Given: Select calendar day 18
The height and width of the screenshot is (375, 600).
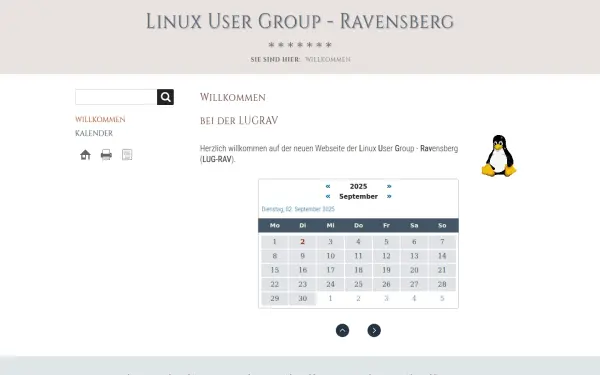Looking at the screenshot, I should pos(359,270).
